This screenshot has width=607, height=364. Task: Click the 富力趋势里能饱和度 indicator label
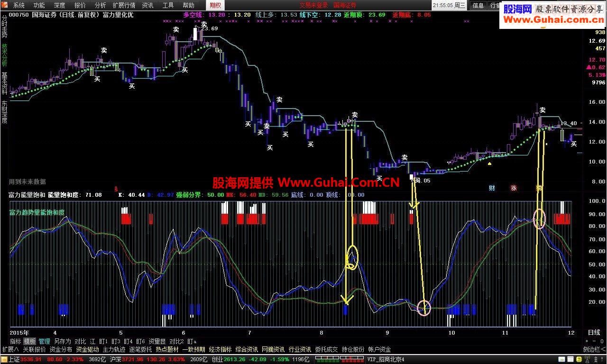click(x=37, y=213)
